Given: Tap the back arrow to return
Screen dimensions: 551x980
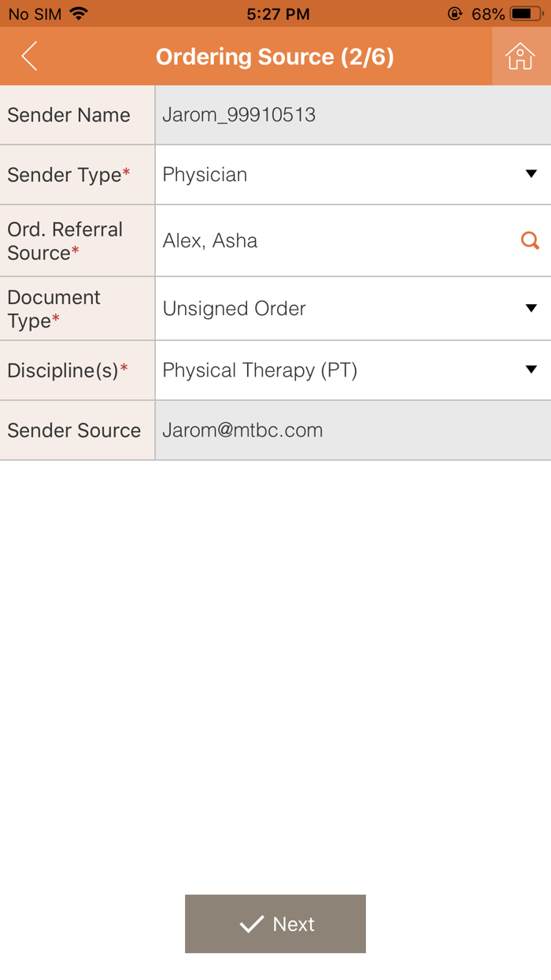Looking at the screenshot, I should (28, 56).
